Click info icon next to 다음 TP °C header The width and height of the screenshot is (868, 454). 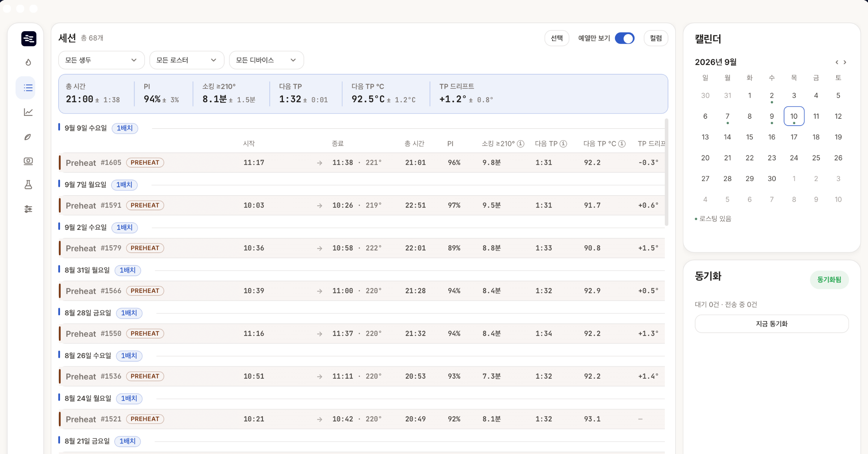[x=622, y=144]
